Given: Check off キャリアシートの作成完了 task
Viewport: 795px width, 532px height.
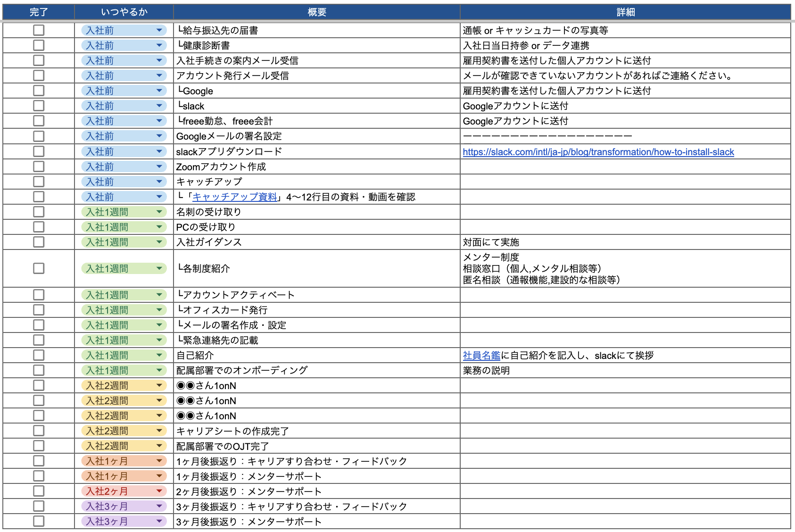Looking at the screenshot, I should (x=39, y=431).
